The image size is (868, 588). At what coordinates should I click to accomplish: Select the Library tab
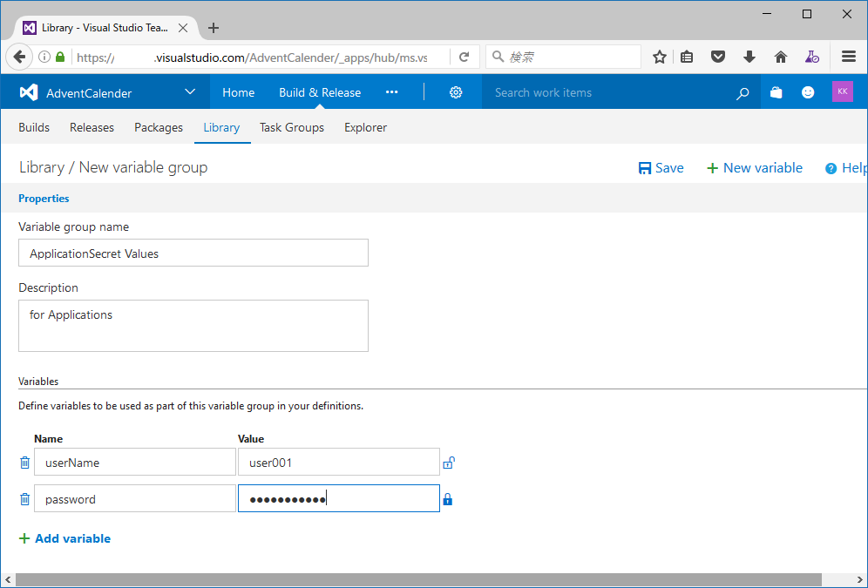coord(221,127)
